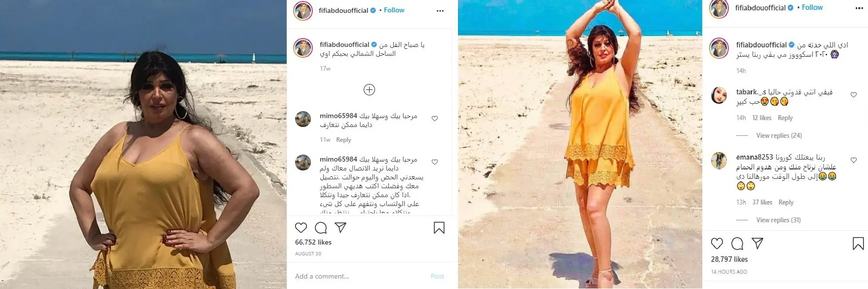Image resolution: width=868 pixels, height=289 pixels.
Task: Share left post via paper plane icon
Action: point(340,228)
